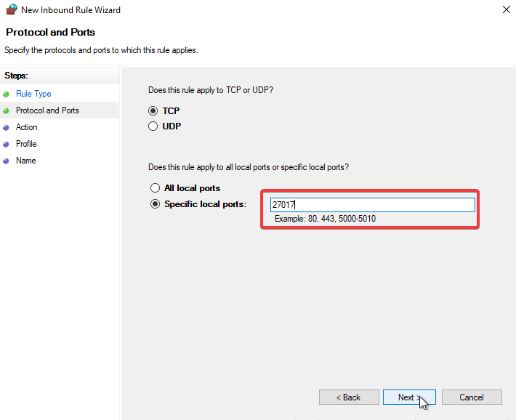Select the UDP radio button
This screenshot has height=420, width=516.
[x=153, y=126]
